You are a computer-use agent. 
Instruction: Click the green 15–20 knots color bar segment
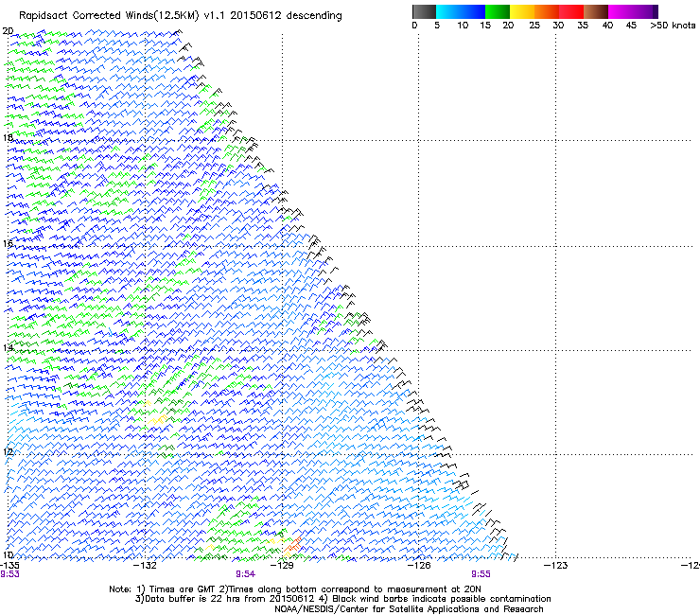point(498,11)
